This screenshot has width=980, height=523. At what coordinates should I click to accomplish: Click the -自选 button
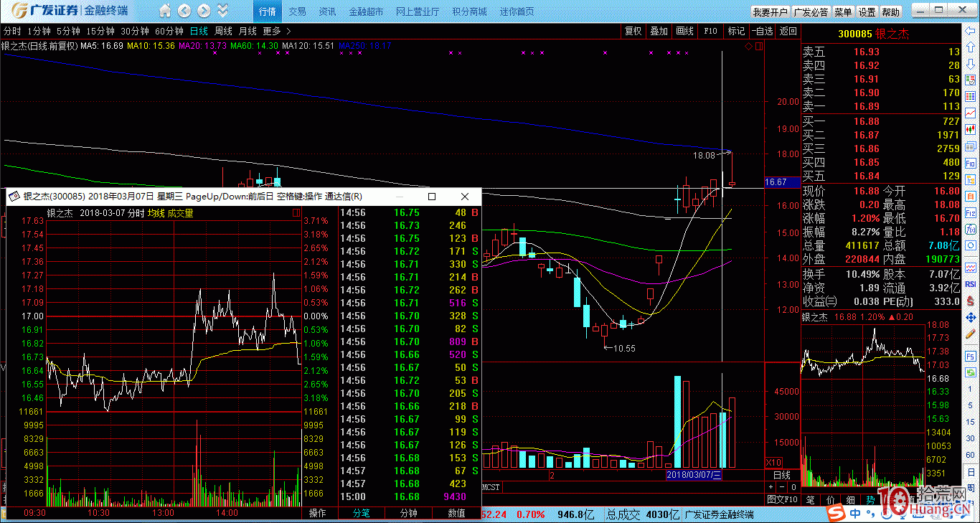coord(763,32)
